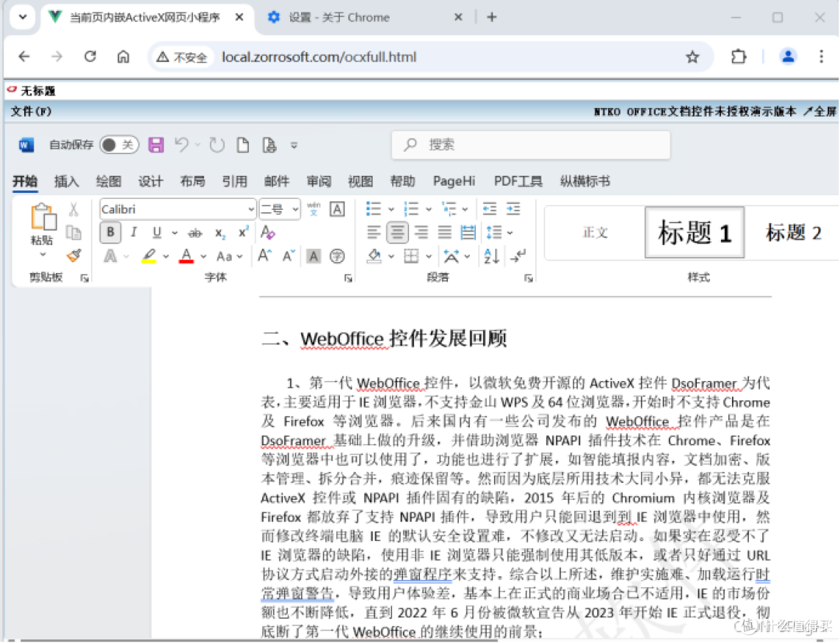Click the increase indent icon
840x643 pixels.
click(x=514, y=208)
